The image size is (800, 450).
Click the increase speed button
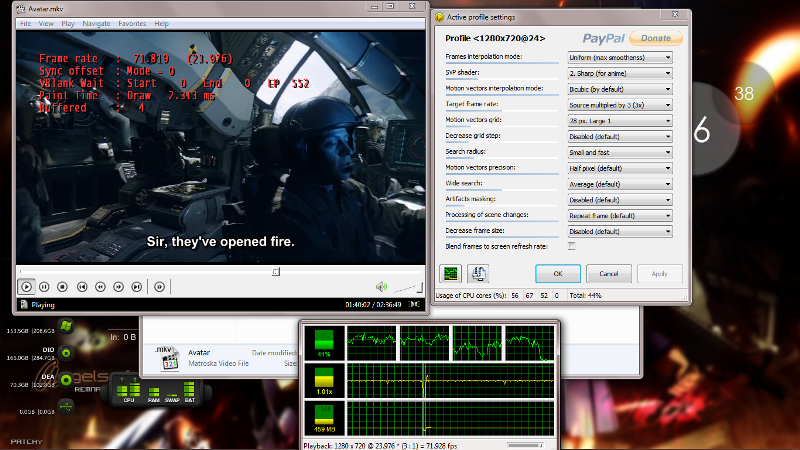(x=118, y=287)
